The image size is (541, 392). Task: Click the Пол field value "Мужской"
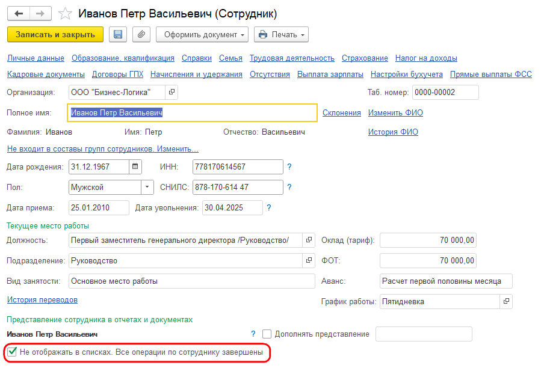click(105, 187)
